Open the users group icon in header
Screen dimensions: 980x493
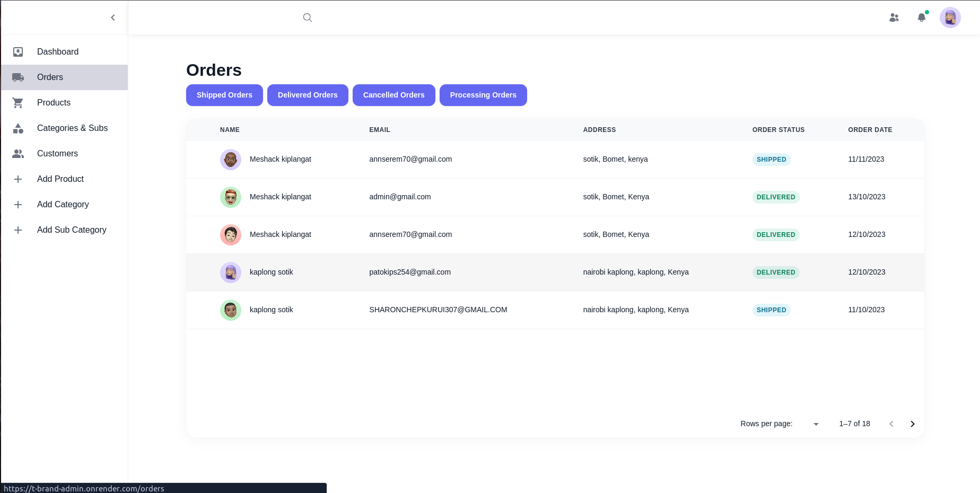click(894, 17)
